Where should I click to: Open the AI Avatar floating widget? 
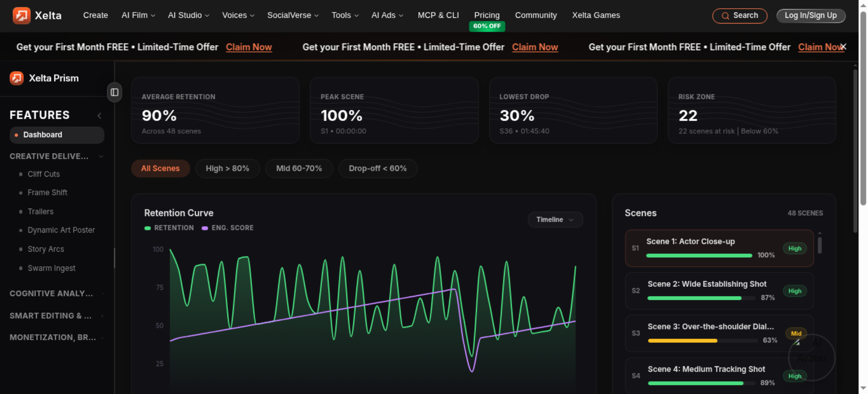(x=811, y=357)
